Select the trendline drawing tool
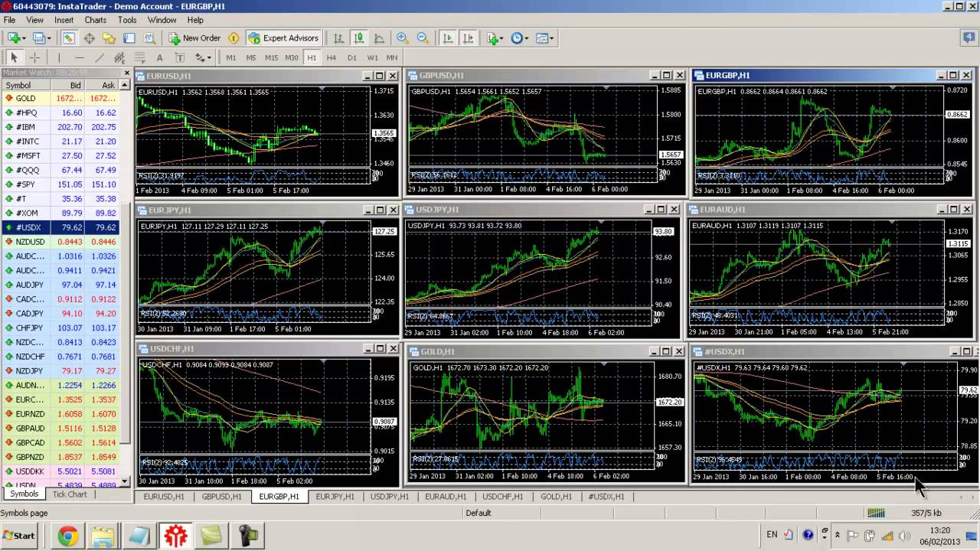The height and width of the screenshot is (551, 980). [100, 57]
